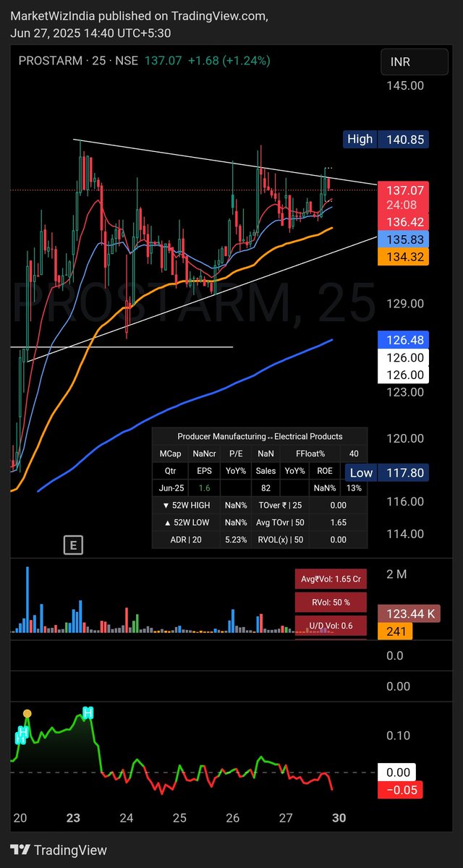The width and height of the screenshot is (463, 868).
Task: Click the RVol: 50 % badge
Action: click(331, 602)
